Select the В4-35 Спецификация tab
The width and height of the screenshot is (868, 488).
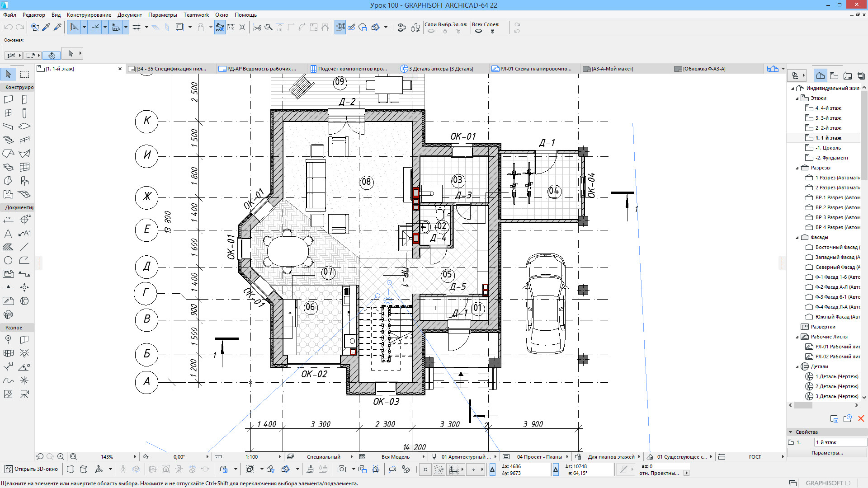coord(167,69)
